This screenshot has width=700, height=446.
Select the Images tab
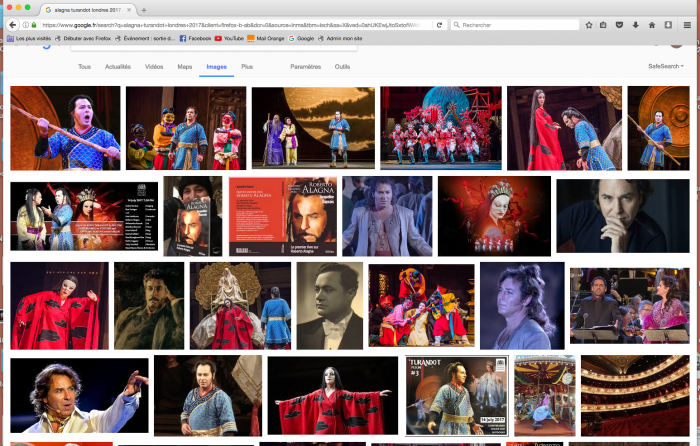coord(217,67)
